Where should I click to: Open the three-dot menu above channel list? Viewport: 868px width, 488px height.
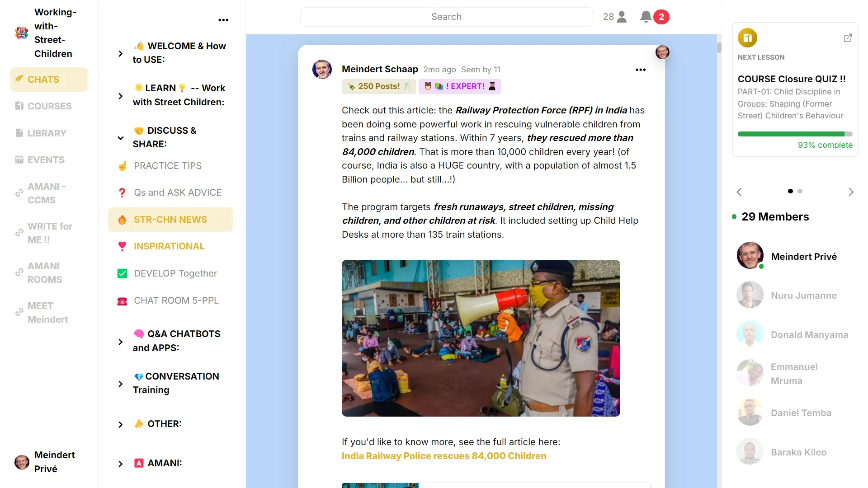[x=223, y=20]
